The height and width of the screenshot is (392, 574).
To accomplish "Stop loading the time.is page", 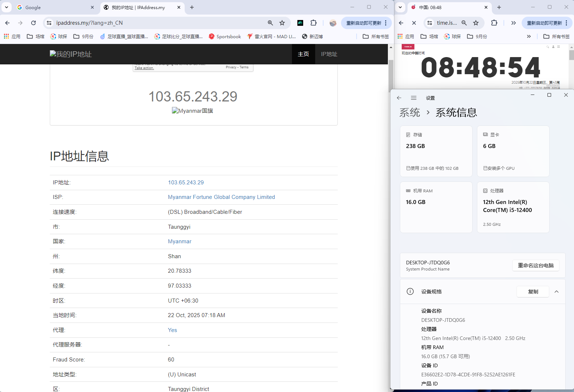I will (414, 23).
